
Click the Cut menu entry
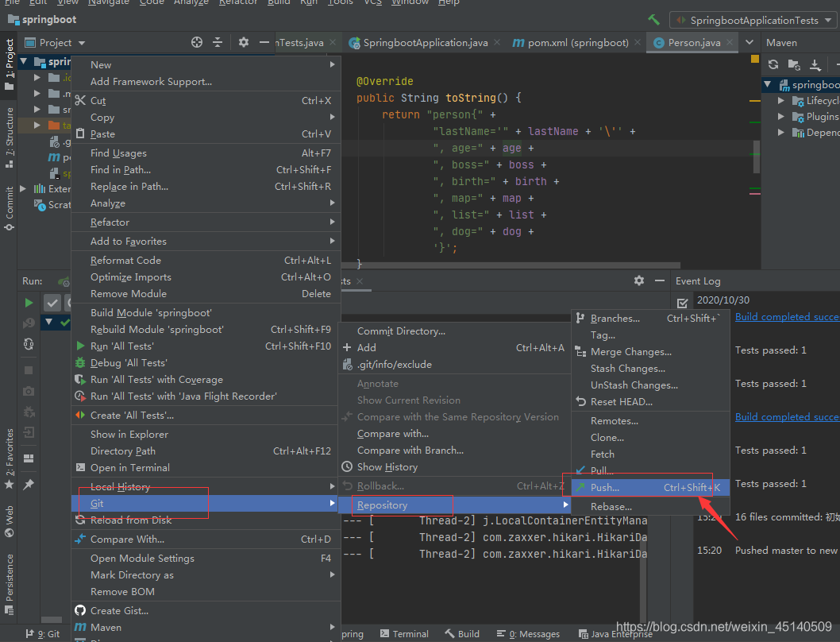pyautogui.click(x=206, y=101)
